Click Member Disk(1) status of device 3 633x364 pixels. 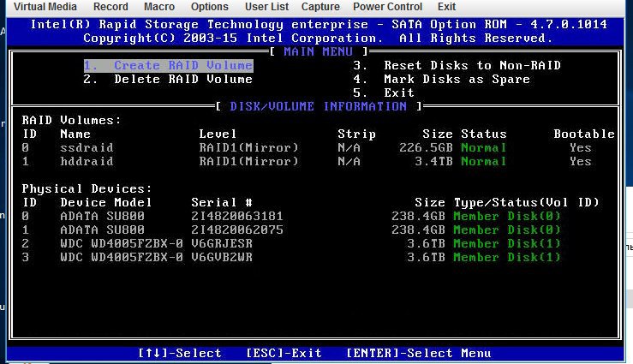point(507,258)
